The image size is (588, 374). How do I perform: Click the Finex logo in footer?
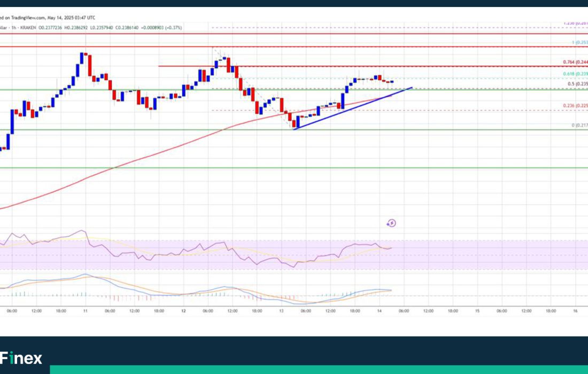(21, 359)
